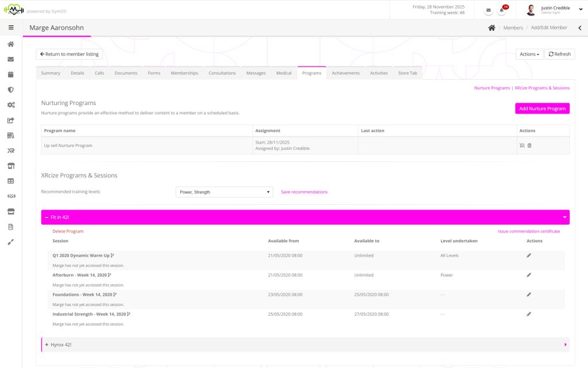588x368 pixels.
Task: Click the Issue commendation certificate link
Action: click(x=528, y=231)
